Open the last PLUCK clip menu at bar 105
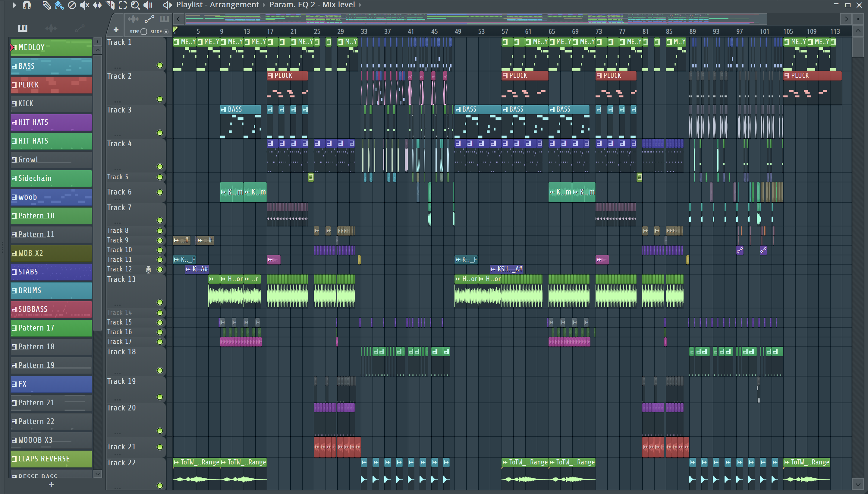 tap(787, 76)
